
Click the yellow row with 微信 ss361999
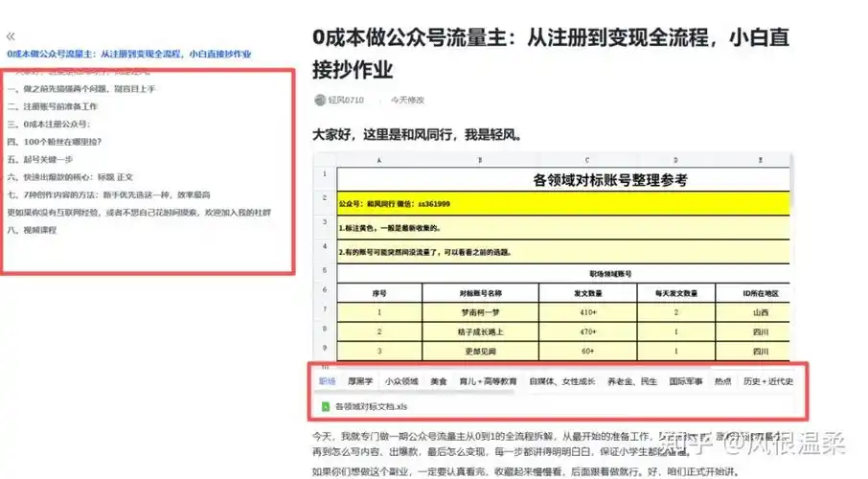pyautogui.click(x=563, y=204)
